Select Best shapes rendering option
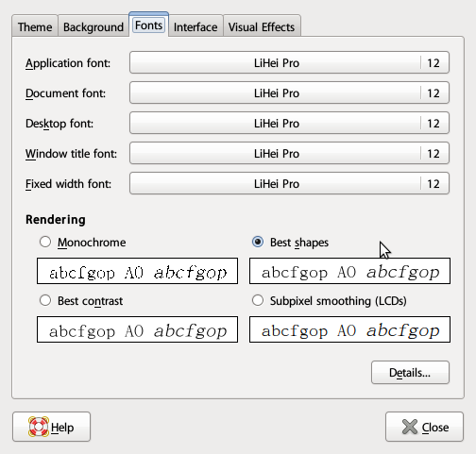 258,242
